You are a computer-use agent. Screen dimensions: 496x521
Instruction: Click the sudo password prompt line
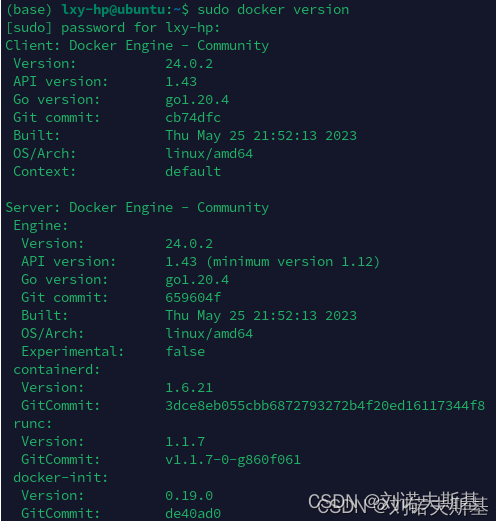coord(113,28)
